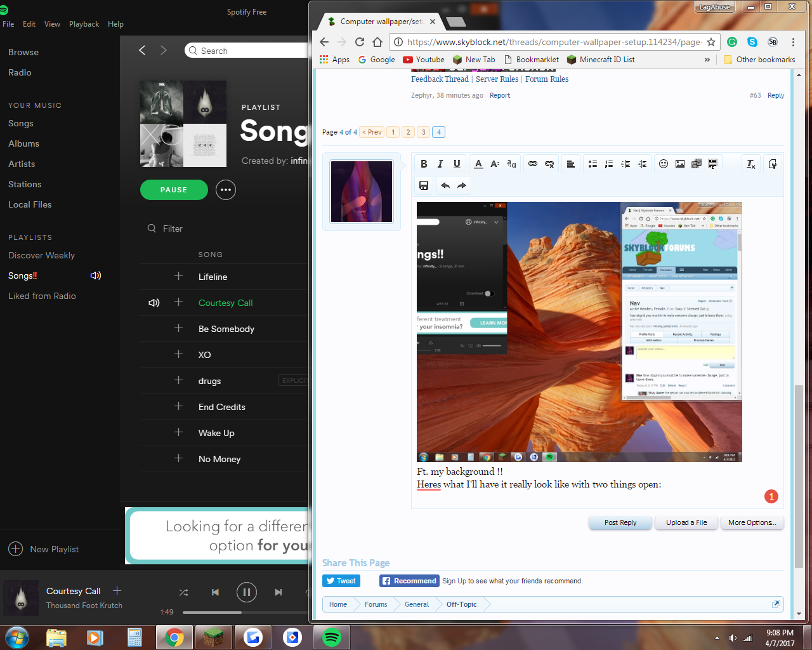Click the green PAUSE button in Spotify
The width and height of the screenshot is (812, 650).
pyautogui.click(x=174, y=190)
